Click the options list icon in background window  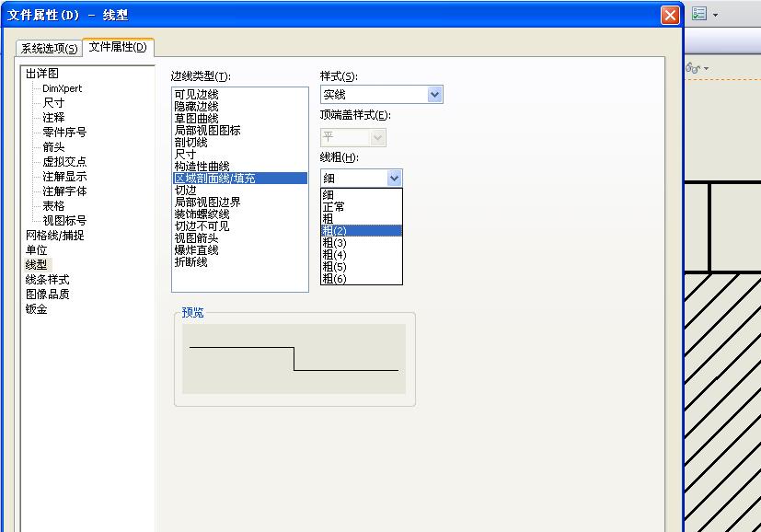point(698,14)
